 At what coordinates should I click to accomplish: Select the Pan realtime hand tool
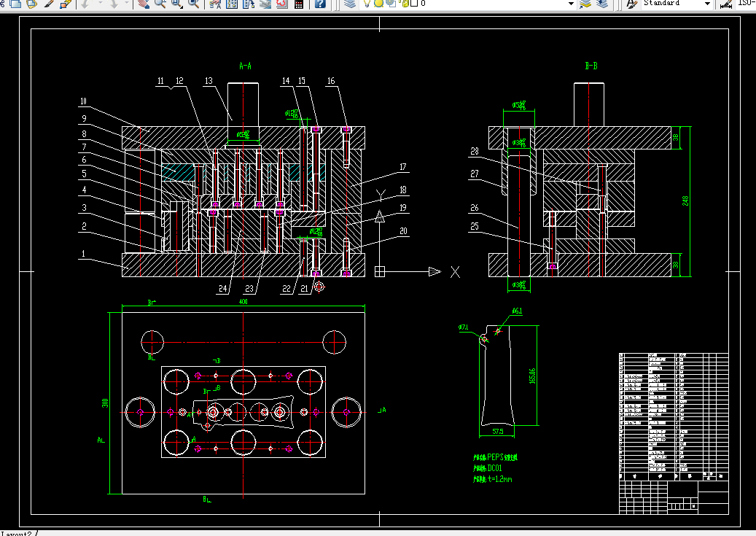[143, 4]
